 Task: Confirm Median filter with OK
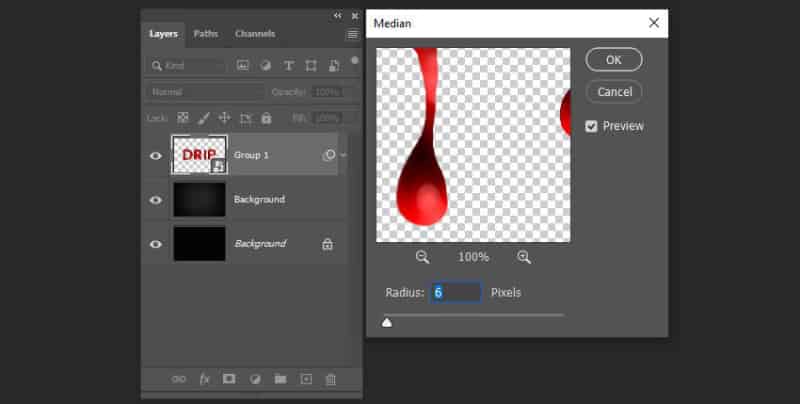point(614,60)
